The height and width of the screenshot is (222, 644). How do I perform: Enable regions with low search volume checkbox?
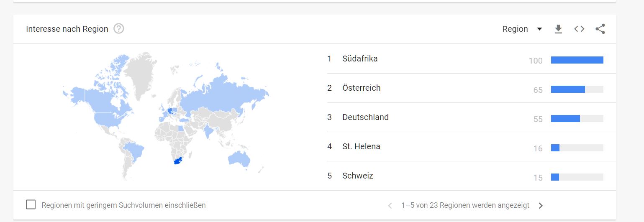pyautogui.click(x=31, y=205)
